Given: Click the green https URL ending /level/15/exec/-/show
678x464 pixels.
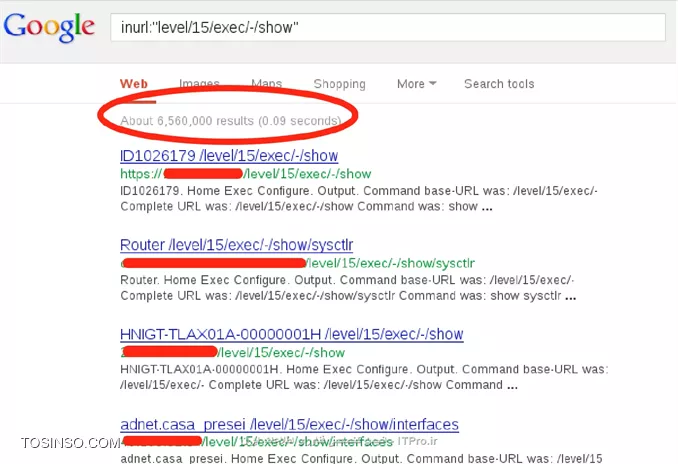Looking at the screenshot, I should (246, 174).
